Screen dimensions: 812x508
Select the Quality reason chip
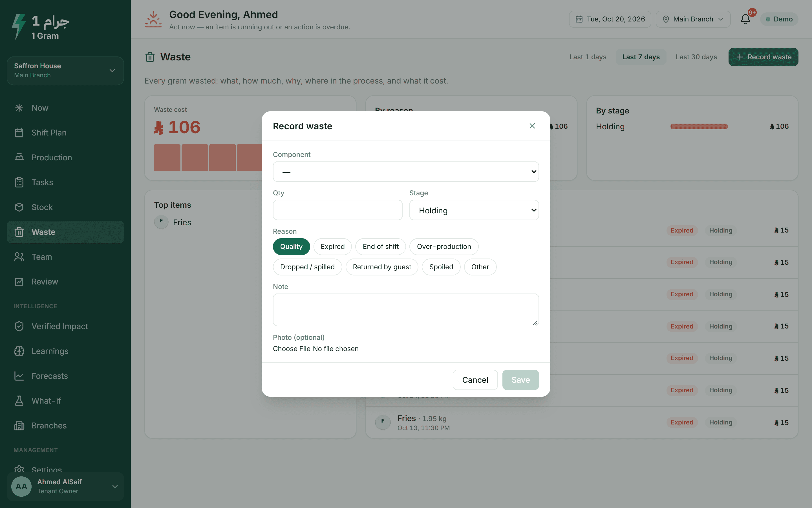(x=291, y=247)
